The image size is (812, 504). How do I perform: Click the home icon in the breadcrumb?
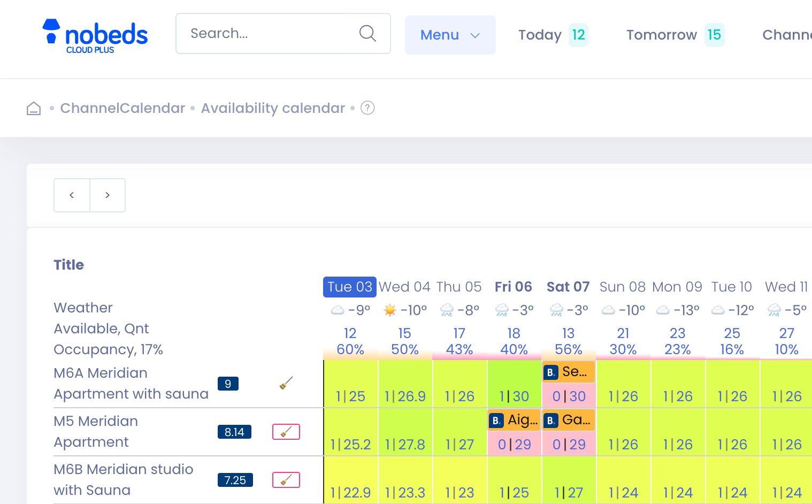point(33,108)
